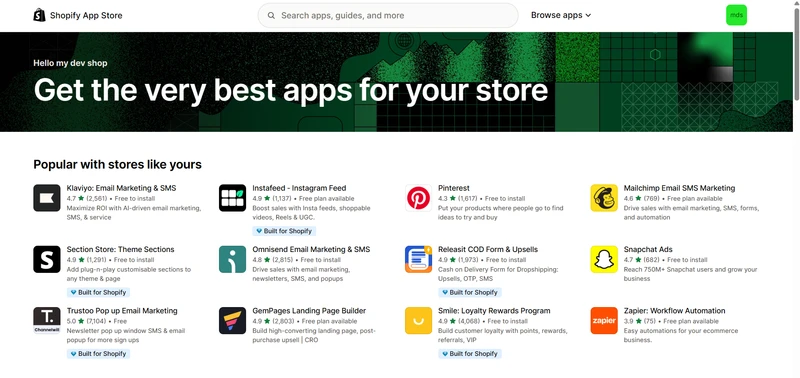
Task: Click the Built for Shopify badge under Releasit
Action: (470, 292)
